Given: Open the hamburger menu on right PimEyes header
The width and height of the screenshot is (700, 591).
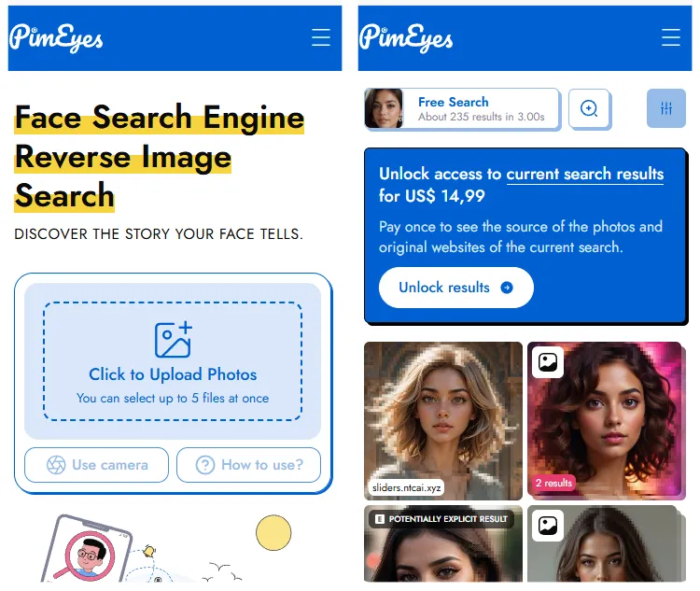Looking at the screenshot, I should point(670,37).
